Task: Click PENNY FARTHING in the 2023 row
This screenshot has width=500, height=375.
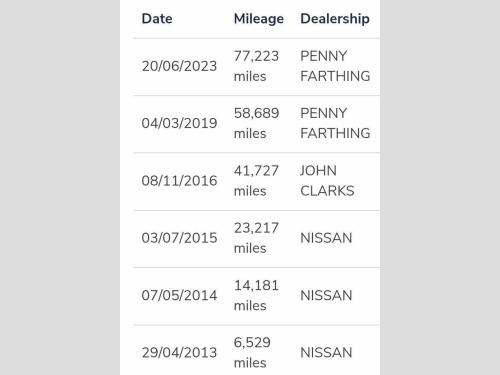Action: click(335, 66)
